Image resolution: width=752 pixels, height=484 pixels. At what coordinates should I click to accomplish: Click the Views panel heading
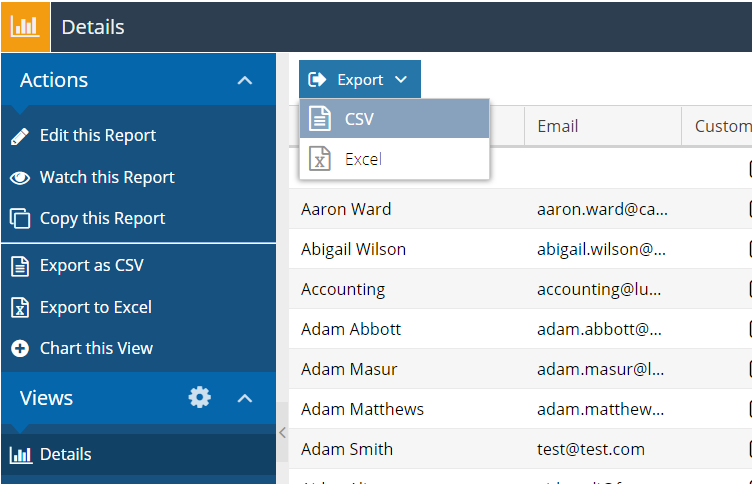coord(46,398)
